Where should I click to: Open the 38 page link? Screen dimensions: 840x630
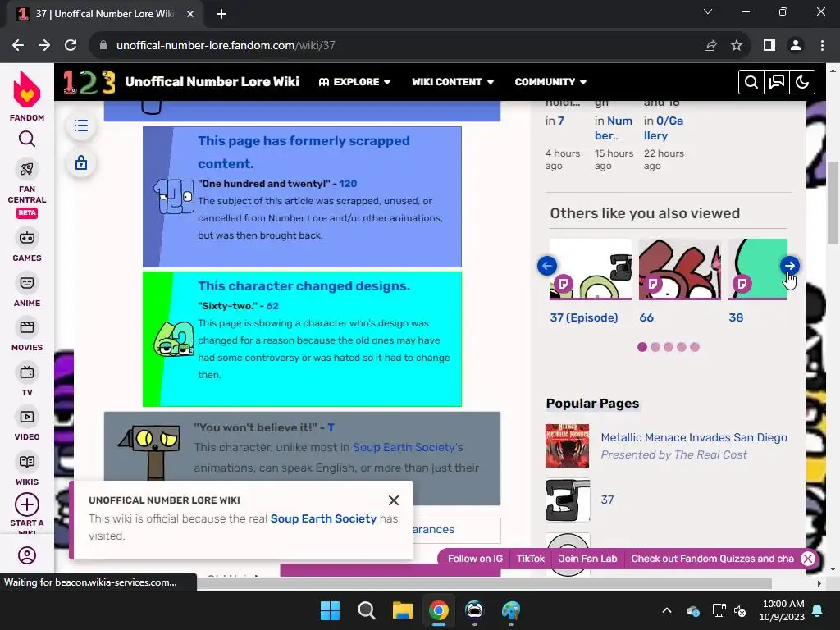tap(736, 317)
